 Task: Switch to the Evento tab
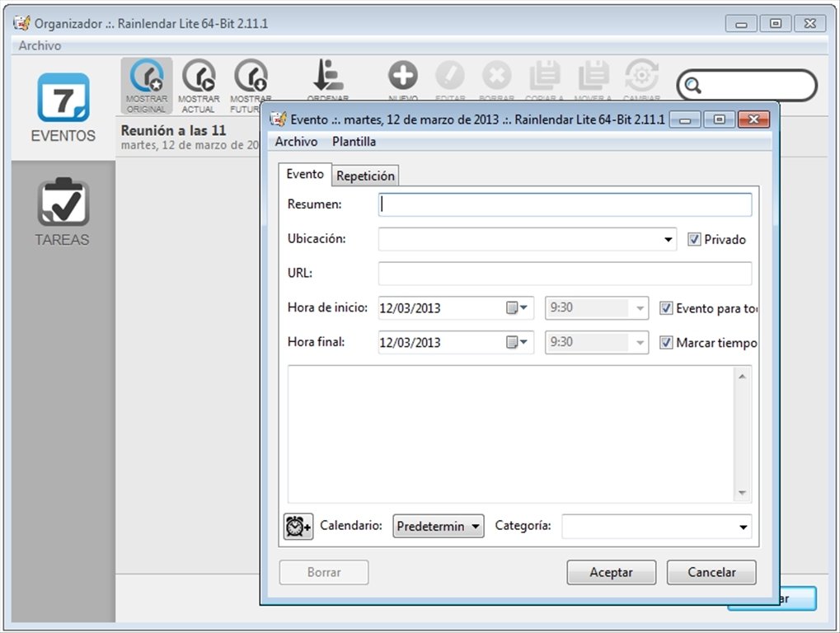click(x=305, y=174)
